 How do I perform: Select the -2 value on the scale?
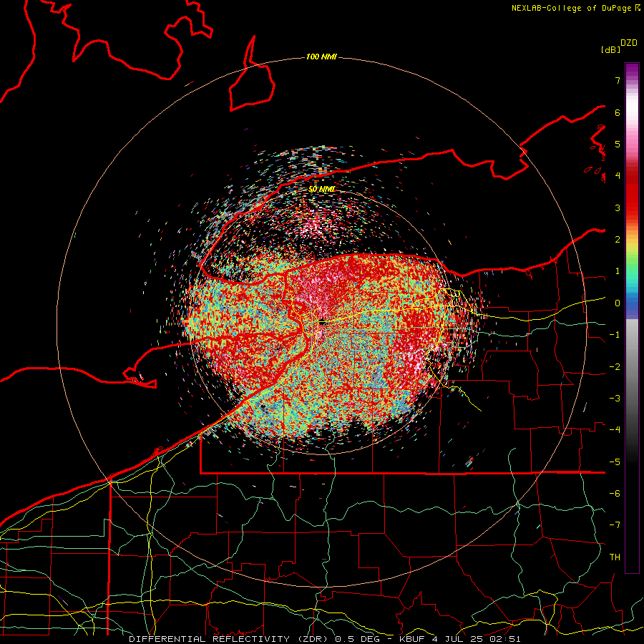point(615,366)
